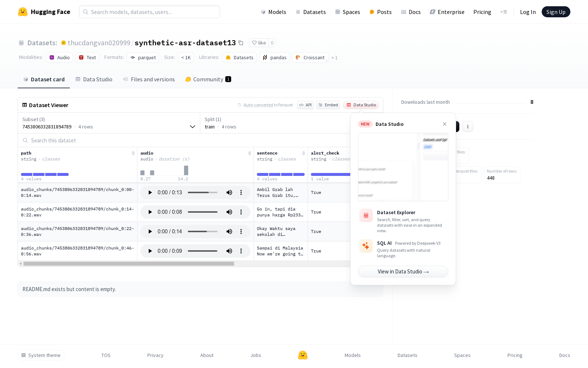Play the 0:08 audio clip
Viewport: 588px width, 368px height.
pyautogui.click(x=150, y=212)
